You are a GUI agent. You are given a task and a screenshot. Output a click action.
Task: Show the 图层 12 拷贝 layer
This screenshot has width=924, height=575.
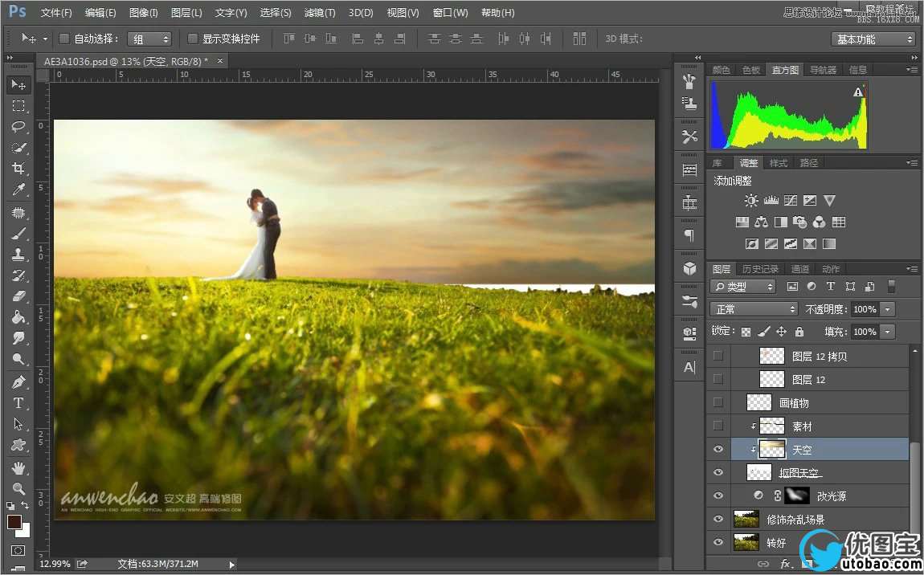point(718,356)
